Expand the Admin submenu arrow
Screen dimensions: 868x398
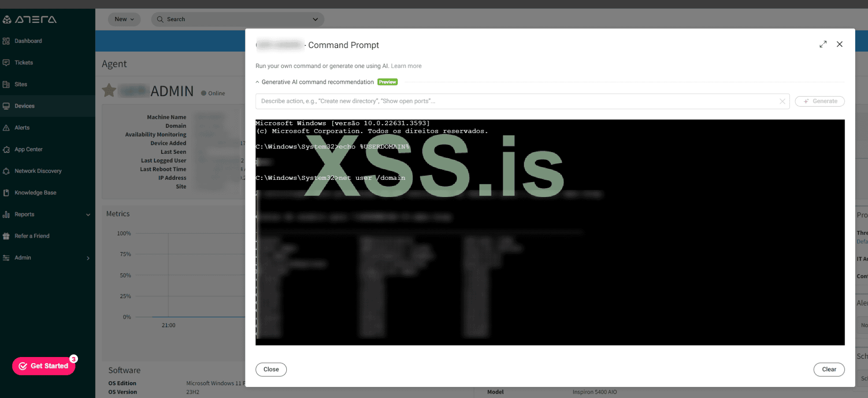[88, 258]
